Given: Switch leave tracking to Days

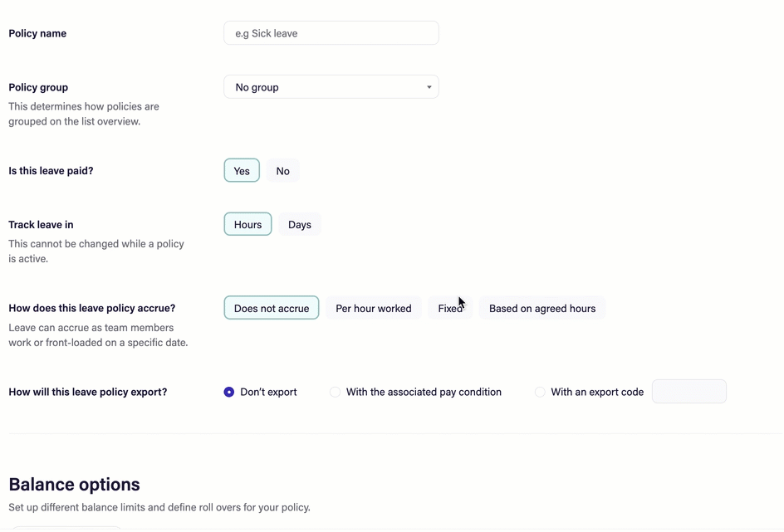Looking at the screenshot, I should click(299, 224).
